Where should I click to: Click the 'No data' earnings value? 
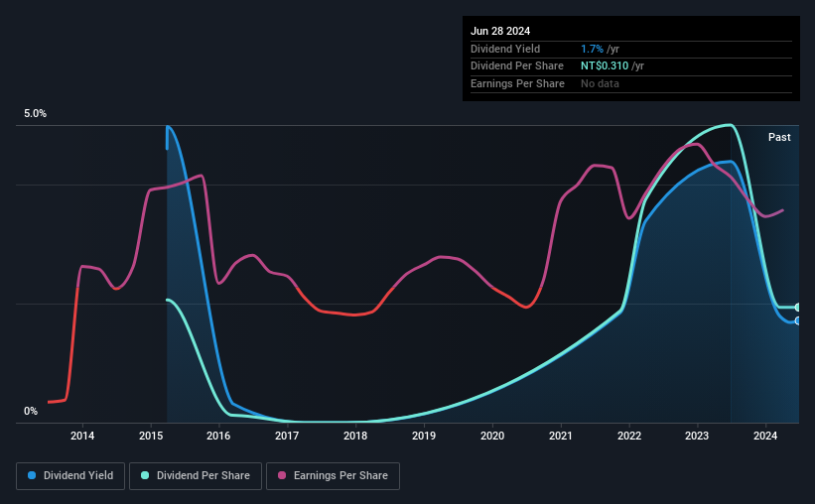[x=600, y=83]
